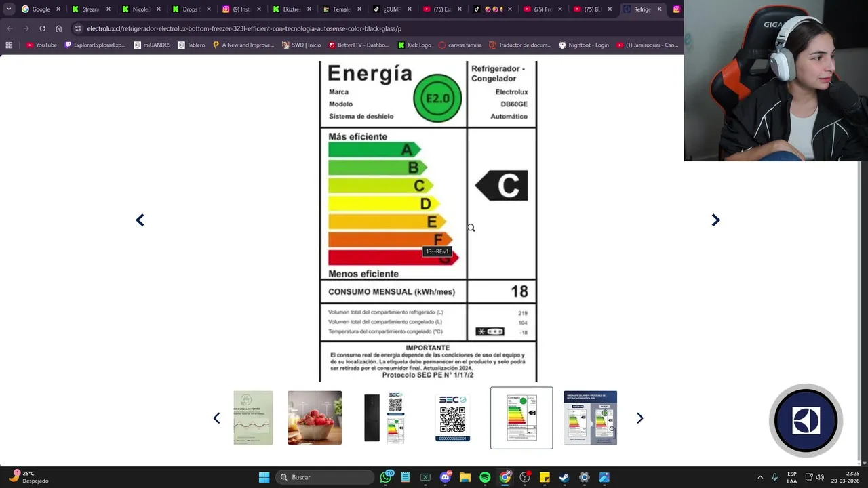Open the browser home page icon
Image resolution: width=868 pixels, height=488 pixels.
click(x=59, y=28)
